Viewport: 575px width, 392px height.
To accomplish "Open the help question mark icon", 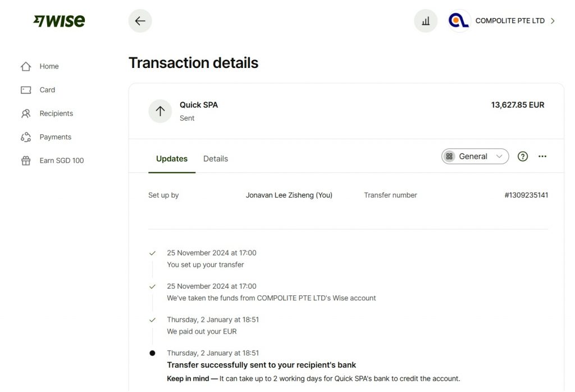I will (523, 157).
